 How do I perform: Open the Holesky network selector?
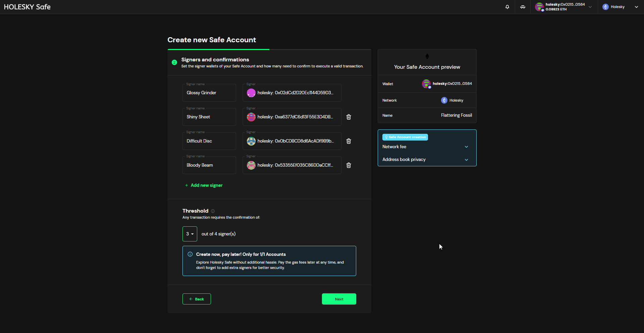pos(620,7)
